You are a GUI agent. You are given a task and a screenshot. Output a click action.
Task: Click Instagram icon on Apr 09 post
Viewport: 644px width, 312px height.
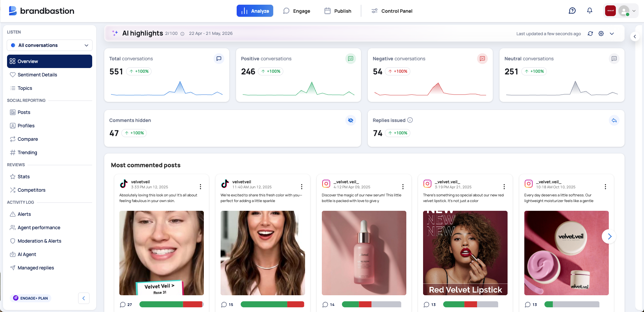[326, 184]
